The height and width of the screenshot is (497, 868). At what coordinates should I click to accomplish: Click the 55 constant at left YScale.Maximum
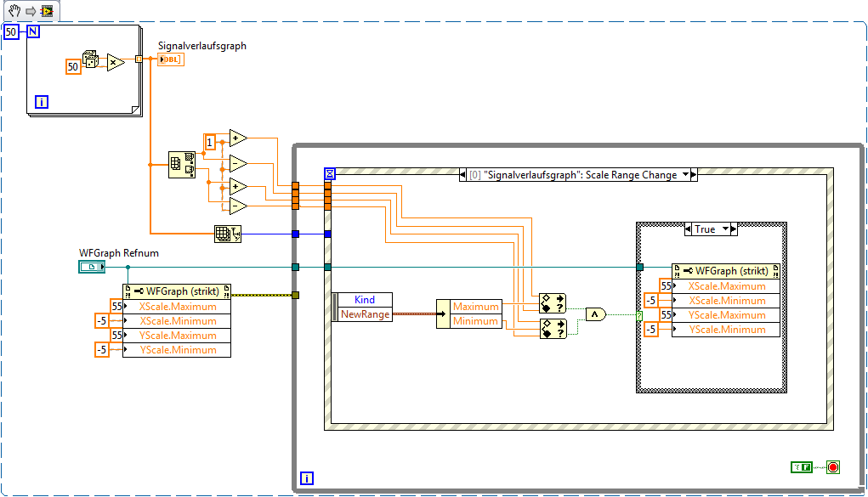tap(116, 335)
